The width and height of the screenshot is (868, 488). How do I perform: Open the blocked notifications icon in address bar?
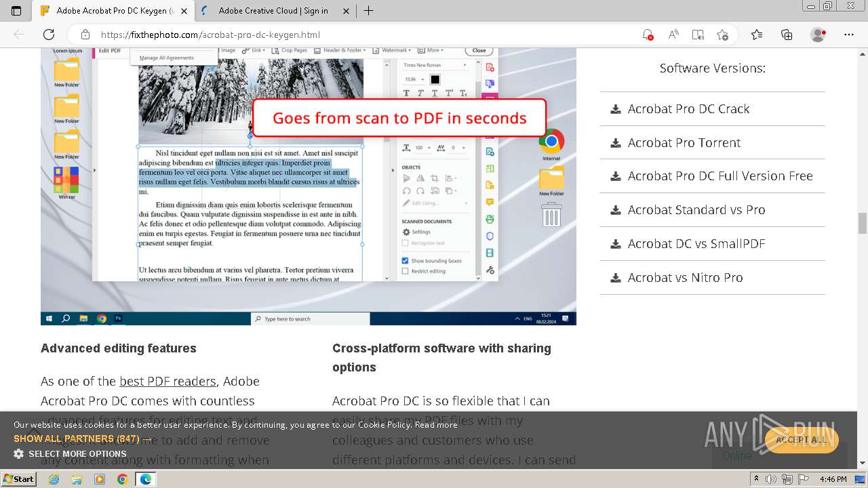pyautogui.click(x=648, y=35)
